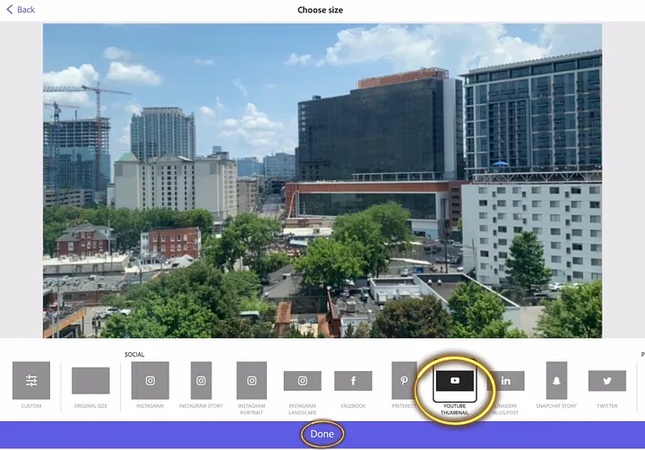The height and width of the screenshot is (450, 645).
Task: Pick the YouTube Thumbnail size
Action: click(455, 382)
